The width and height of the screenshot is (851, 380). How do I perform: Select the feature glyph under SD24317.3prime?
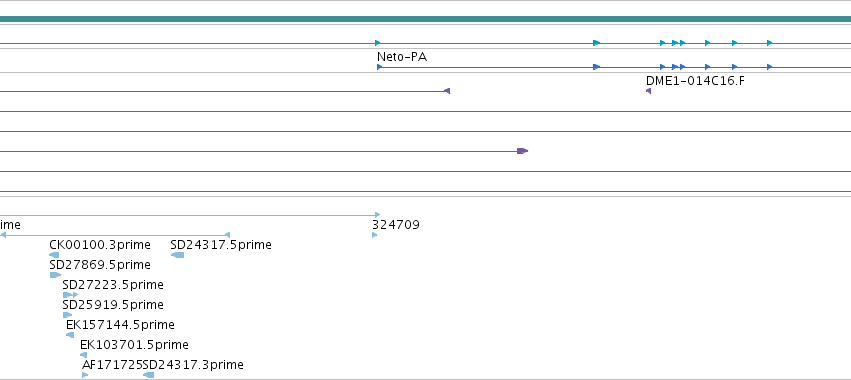pyautogui.click(x=149, y=375)
